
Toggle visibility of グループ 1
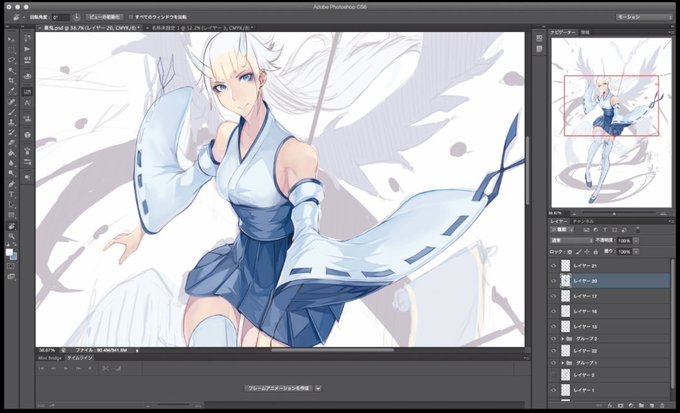553,363
